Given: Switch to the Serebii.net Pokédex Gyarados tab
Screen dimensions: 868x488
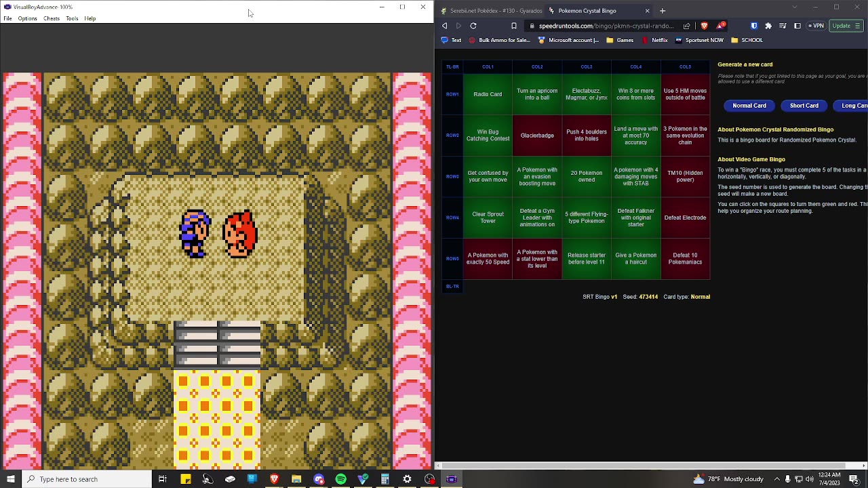Looking at the screenshot, I should [x=492, y=11].
